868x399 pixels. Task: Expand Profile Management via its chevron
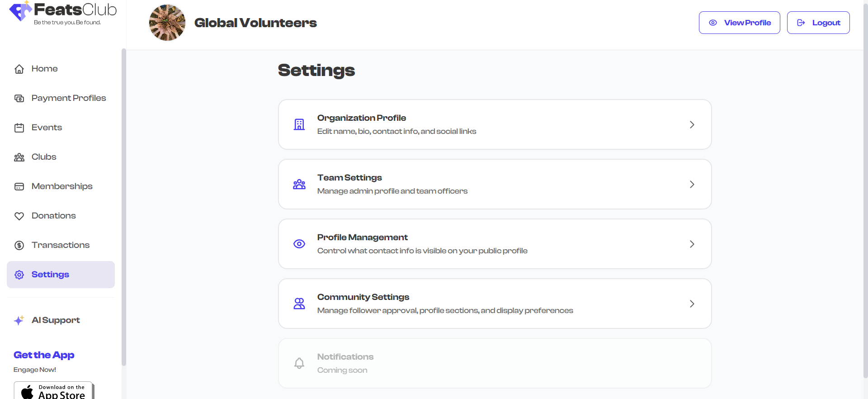tap(692, 244)
